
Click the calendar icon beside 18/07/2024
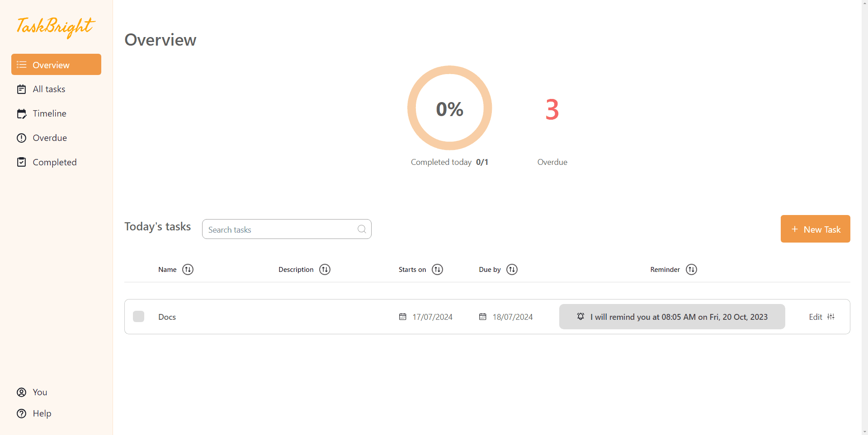482,317
